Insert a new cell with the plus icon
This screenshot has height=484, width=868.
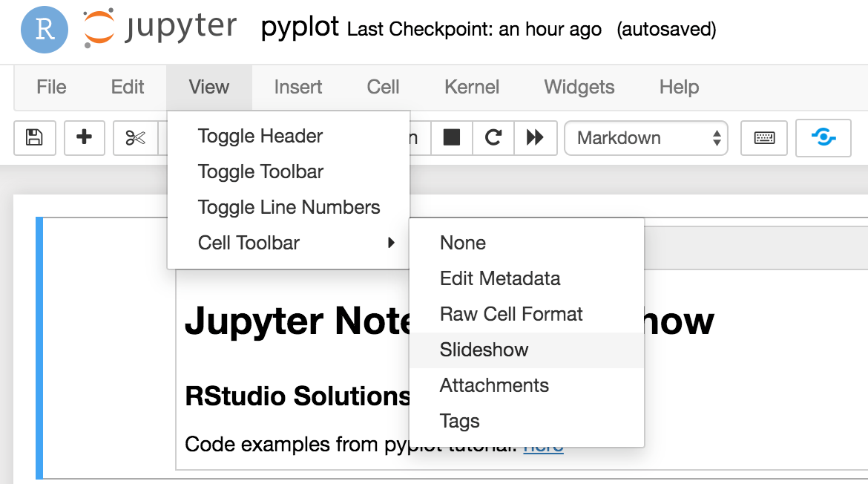pos(84,138)
